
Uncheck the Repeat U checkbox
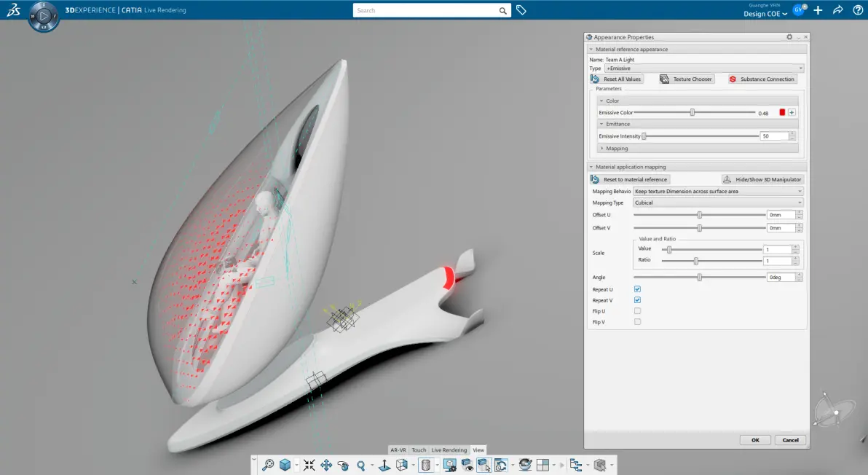coord(637,289)
